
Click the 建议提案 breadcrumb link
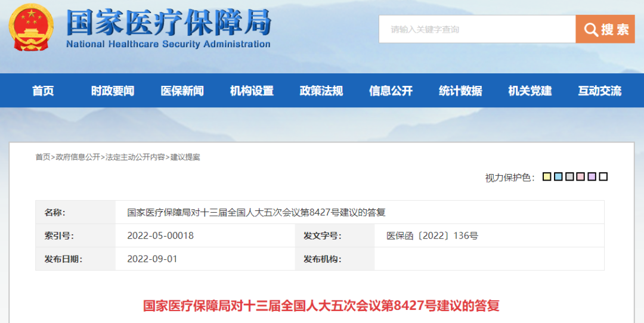coord(185,157)
